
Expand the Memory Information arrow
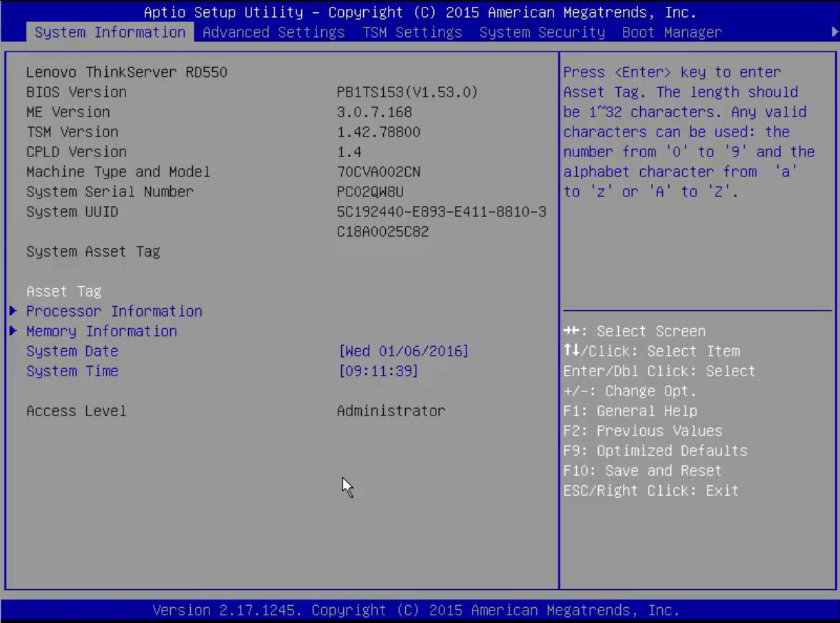13,331
